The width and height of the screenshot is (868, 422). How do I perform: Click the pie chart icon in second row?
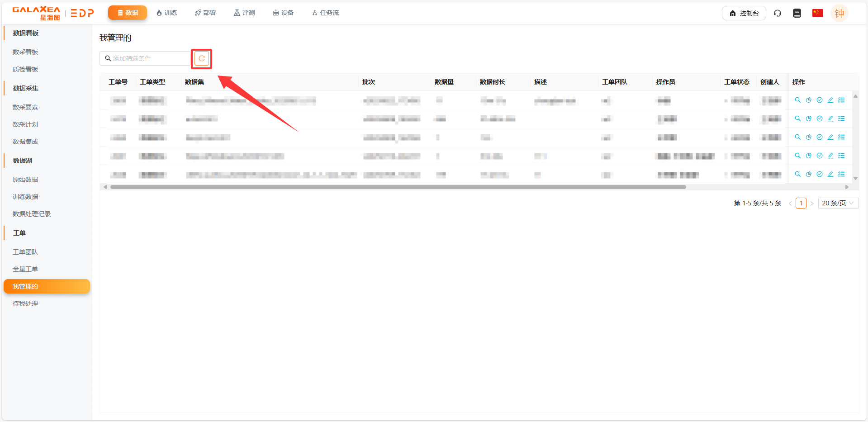coord(808,119)
